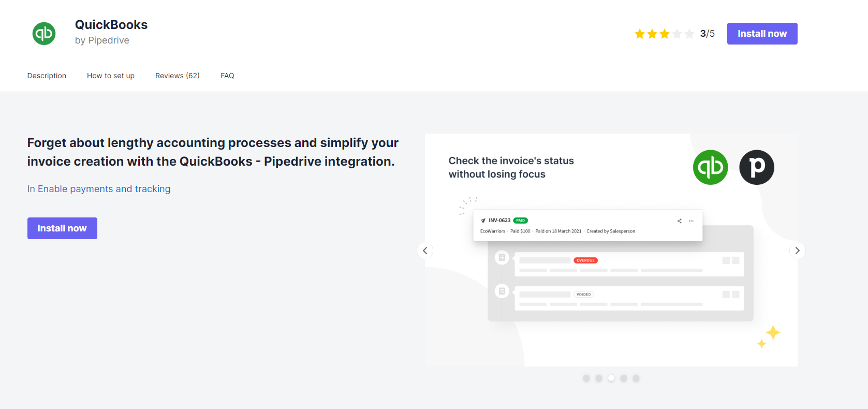Click the paper plane icon beside INV-0623

pos(483,220)
